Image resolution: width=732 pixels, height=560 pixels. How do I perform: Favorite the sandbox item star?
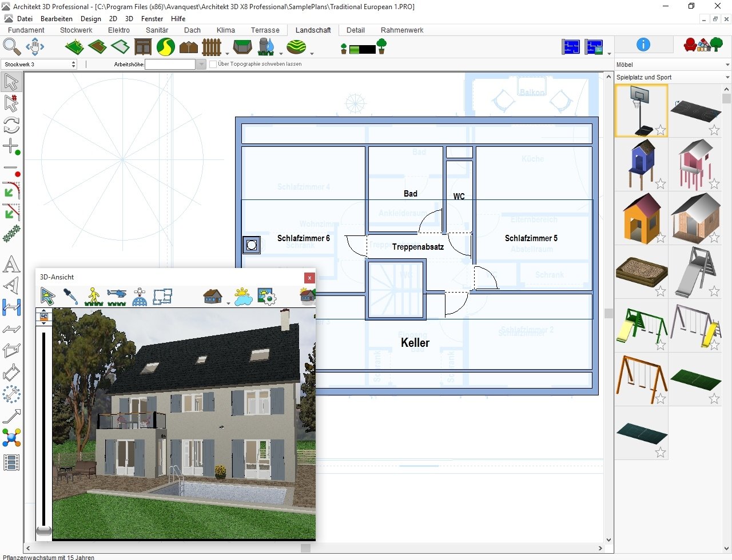(661, 291)
